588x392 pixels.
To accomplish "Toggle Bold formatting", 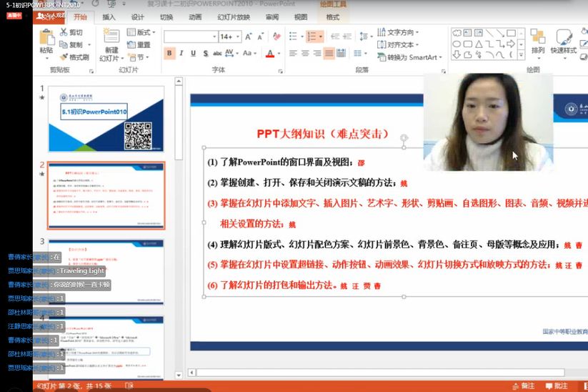I will click(x=169, y=54).
